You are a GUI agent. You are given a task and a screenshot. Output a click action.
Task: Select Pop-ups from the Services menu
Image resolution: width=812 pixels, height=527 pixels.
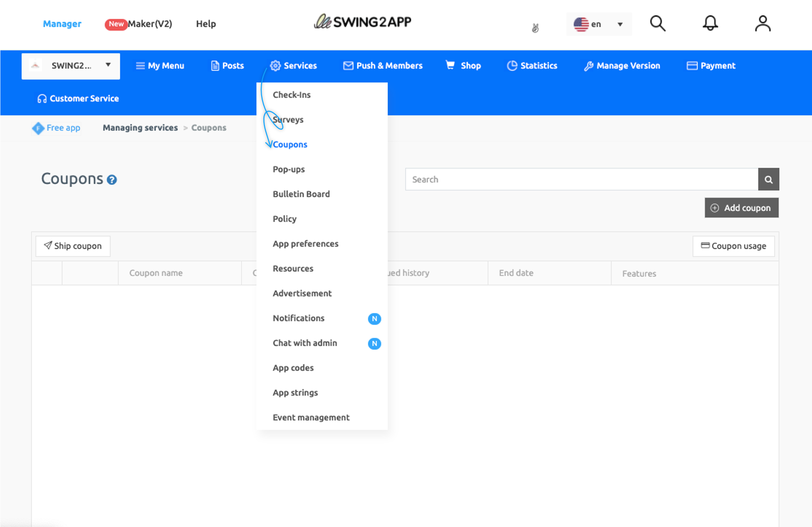(289, 169)
